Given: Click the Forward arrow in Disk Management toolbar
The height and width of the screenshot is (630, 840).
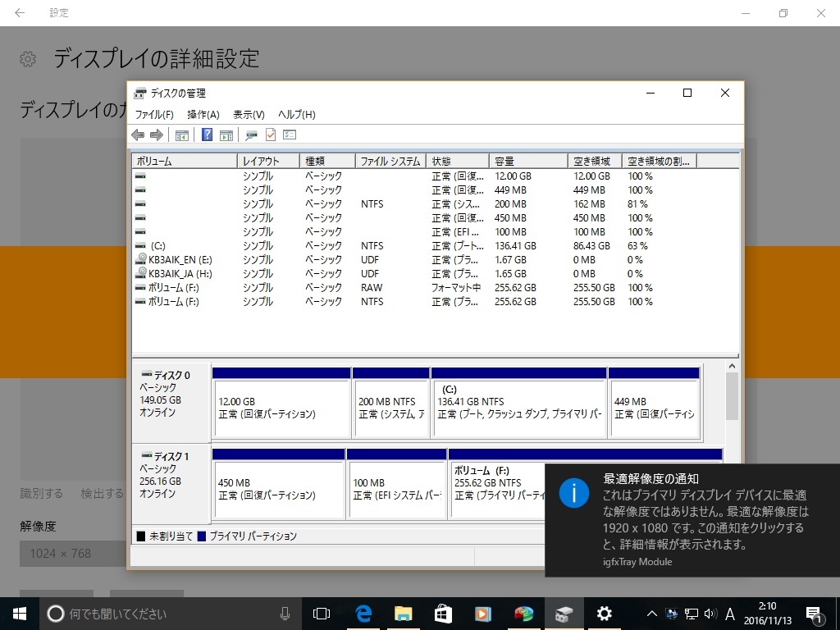Looking at the screenshot, I should (156, 135).
